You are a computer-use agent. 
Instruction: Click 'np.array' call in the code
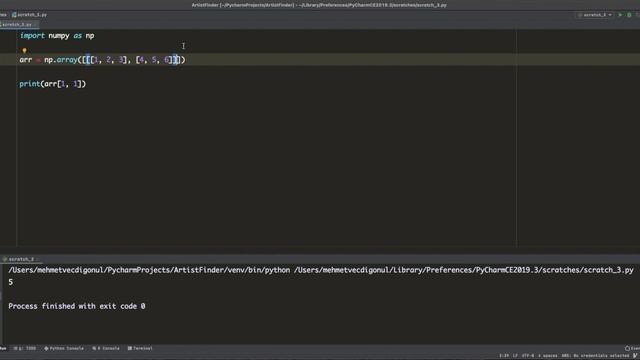coord(60,60)
